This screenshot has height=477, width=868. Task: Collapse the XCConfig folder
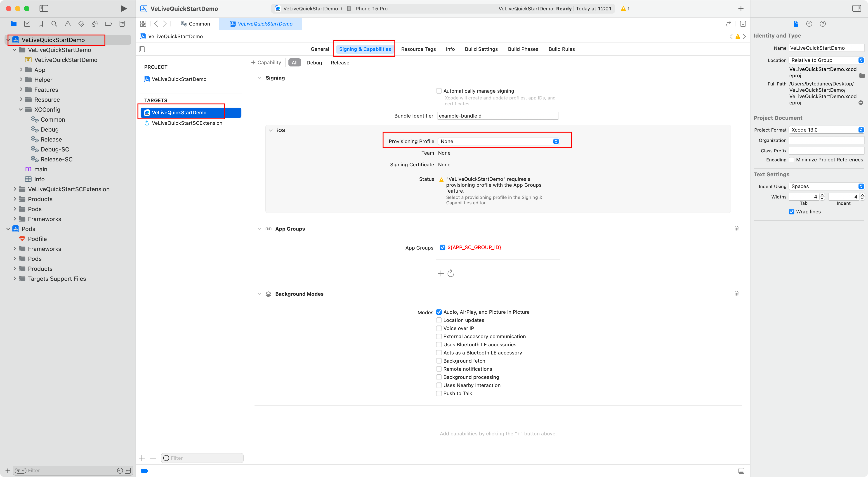(x=21, y=109)
